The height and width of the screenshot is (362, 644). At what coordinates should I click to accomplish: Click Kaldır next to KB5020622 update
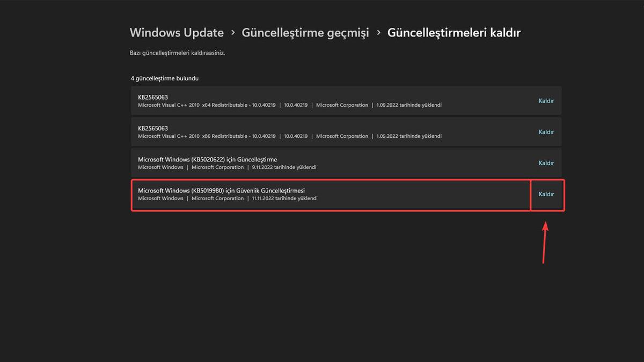tap(546, 163)
